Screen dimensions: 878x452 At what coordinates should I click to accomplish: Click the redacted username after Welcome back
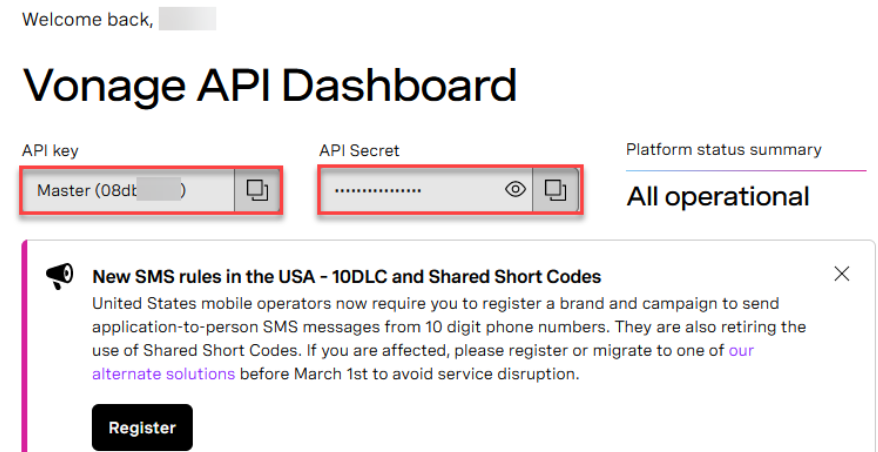pos(187,19)
